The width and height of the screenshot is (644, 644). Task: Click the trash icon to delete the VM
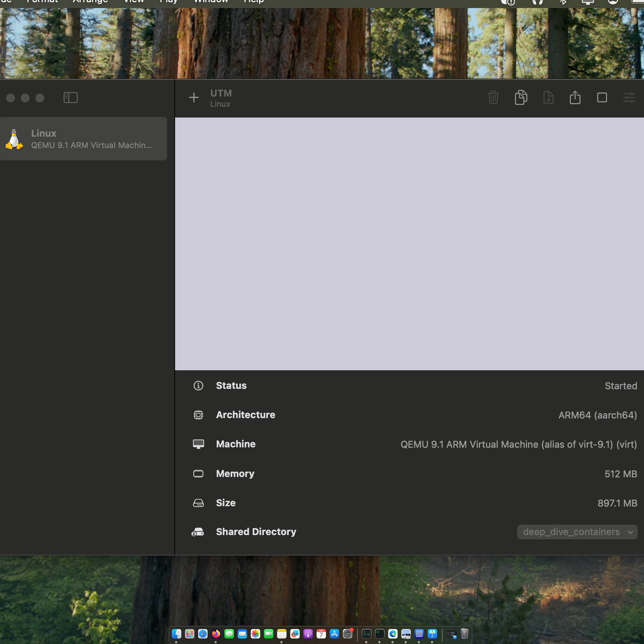(x=493, y=98)
